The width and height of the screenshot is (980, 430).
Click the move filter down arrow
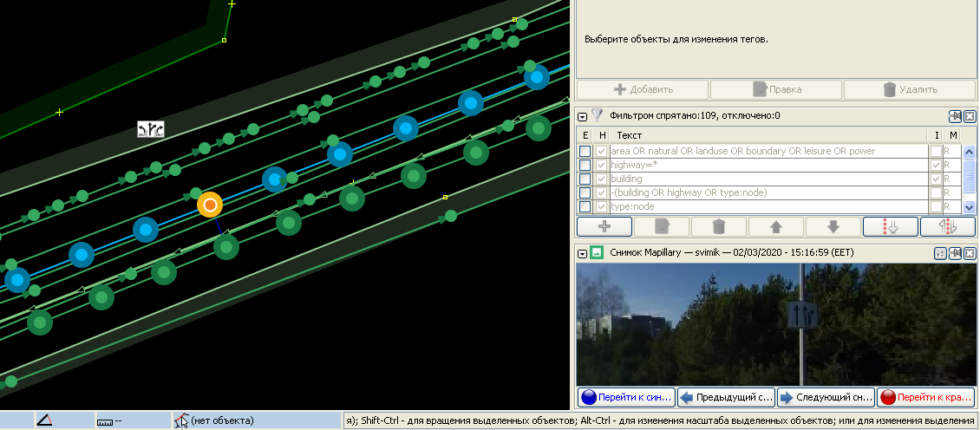coord(833,226)
